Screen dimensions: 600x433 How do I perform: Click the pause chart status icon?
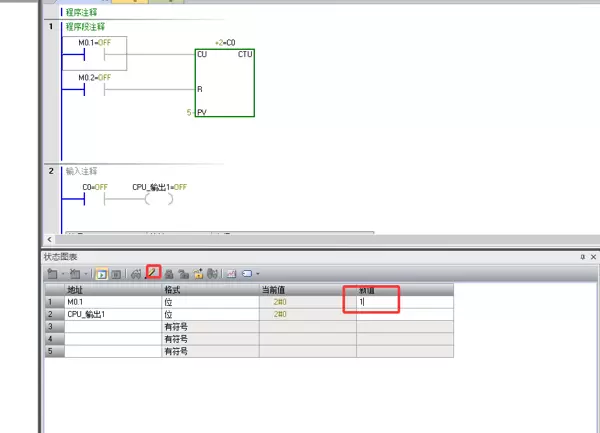coord(116,273)
